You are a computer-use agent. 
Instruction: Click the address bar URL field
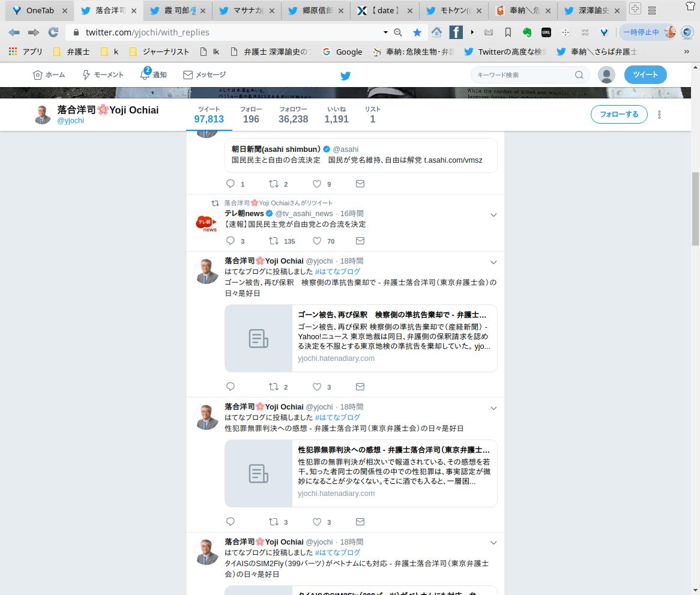pos(223,32)
